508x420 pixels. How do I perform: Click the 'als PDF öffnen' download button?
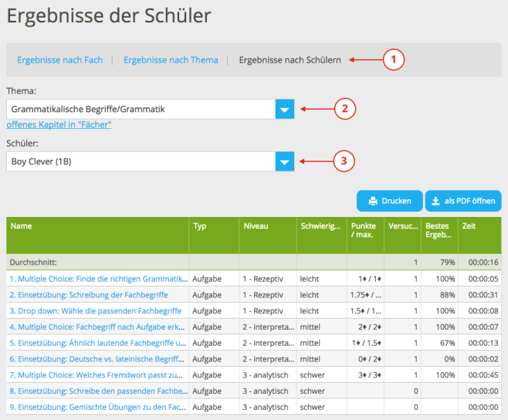[x=462, y=201]
